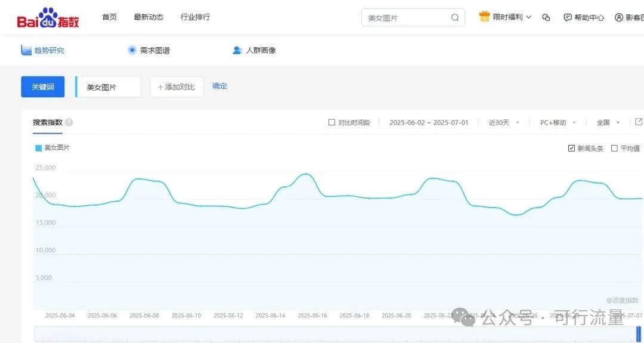Open 行业排行 in top navigation
This screenshot has height=343, width=644.
click(195, 17)
